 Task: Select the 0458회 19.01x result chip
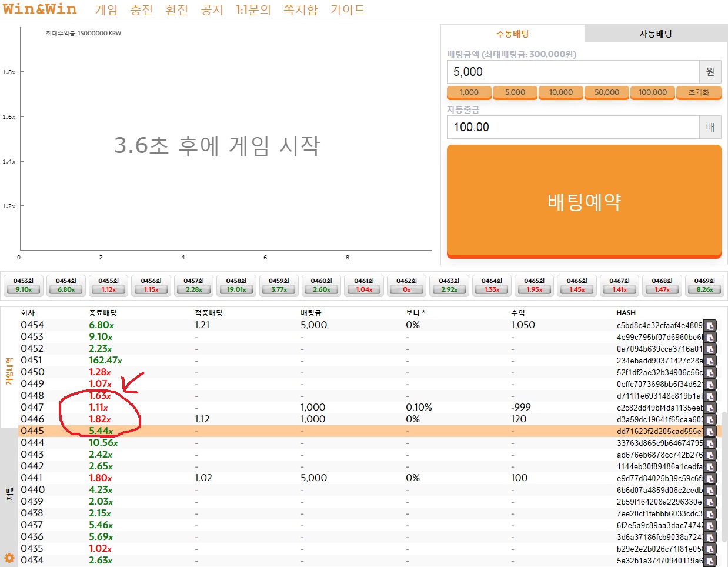[236, 285]
